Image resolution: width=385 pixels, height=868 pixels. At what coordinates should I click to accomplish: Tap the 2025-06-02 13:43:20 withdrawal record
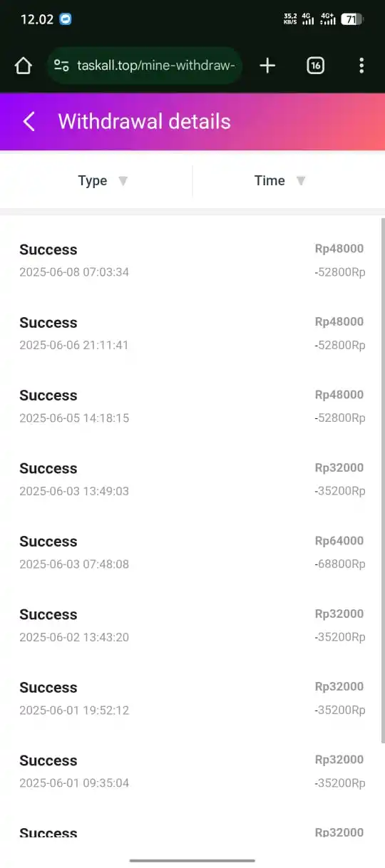[192, 625]
